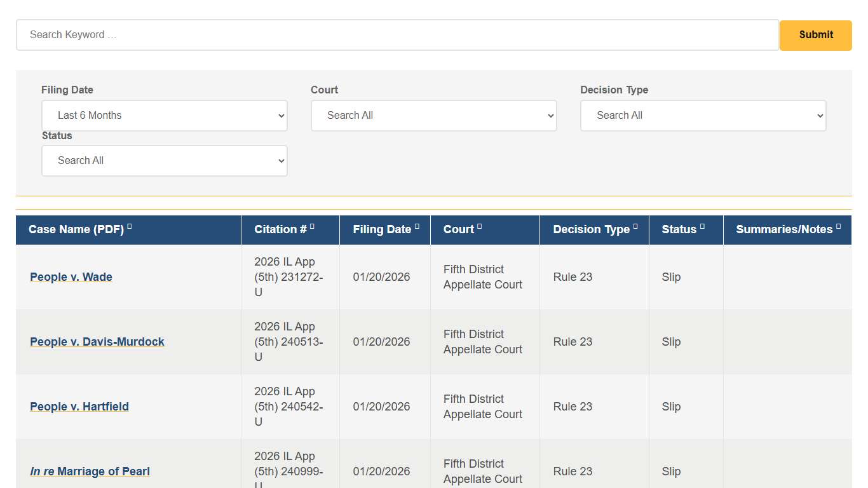The height and width of the screenshot is (488, 868).
Task: Sort table using the Filing Date header icon
Action: 417,226
